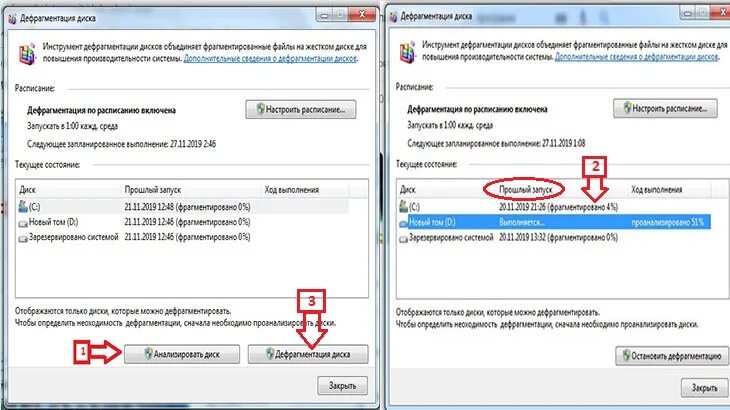The image size is (730, 410).
Task: Click Прошлый запуск column header in right window
Action: pos(525,190)
